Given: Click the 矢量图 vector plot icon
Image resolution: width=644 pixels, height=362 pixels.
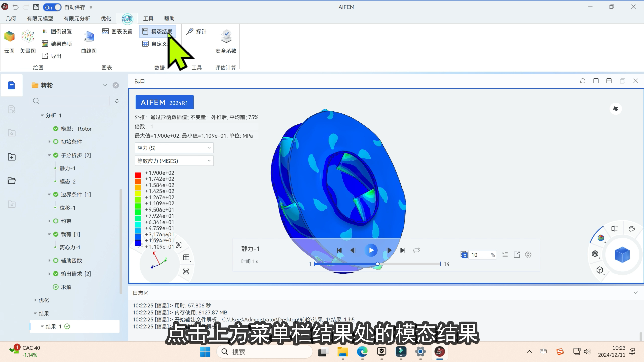Looking at the screenshot, I should (28, 37).
